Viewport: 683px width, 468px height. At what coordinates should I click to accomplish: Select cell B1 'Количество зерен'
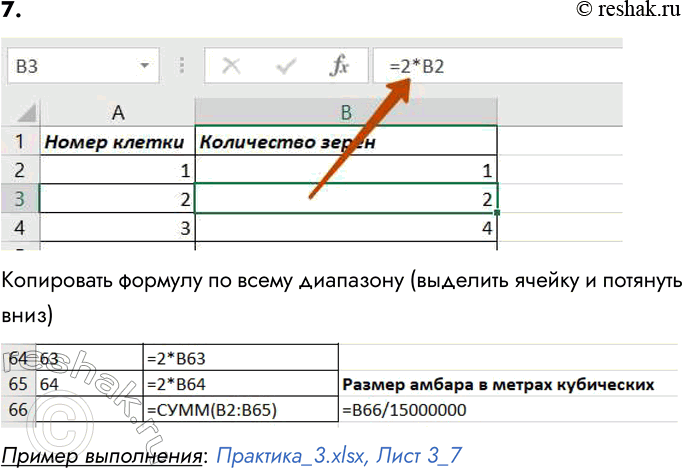(346, 142)
